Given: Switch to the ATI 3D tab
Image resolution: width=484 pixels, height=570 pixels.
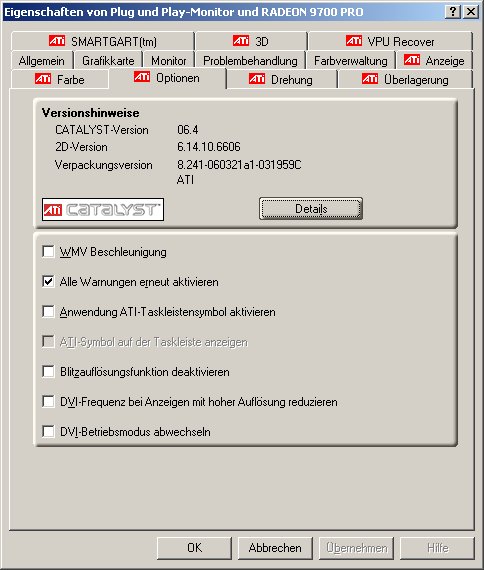Looking at the screenshot, I should 251,41.
